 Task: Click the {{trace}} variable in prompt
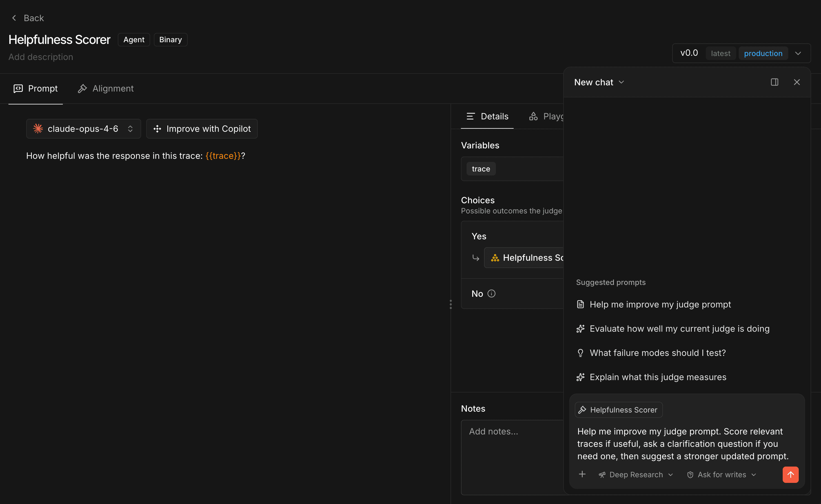tap(223, 156)
